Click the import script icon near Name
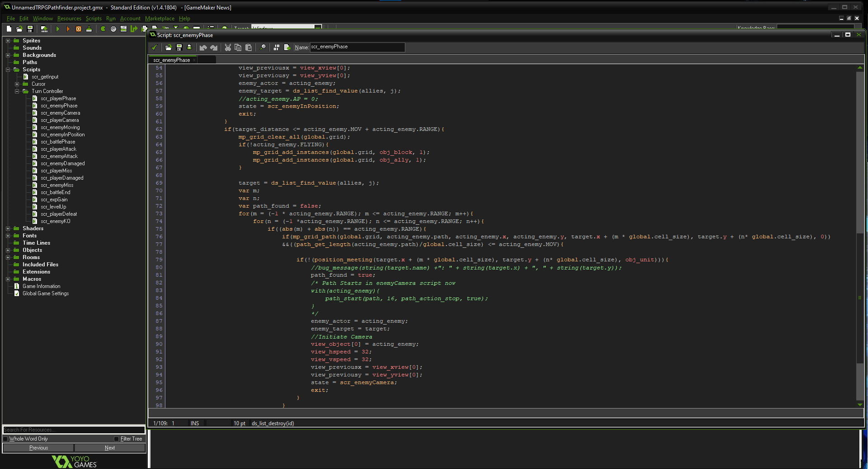The image size is (868, 469). 287,47
